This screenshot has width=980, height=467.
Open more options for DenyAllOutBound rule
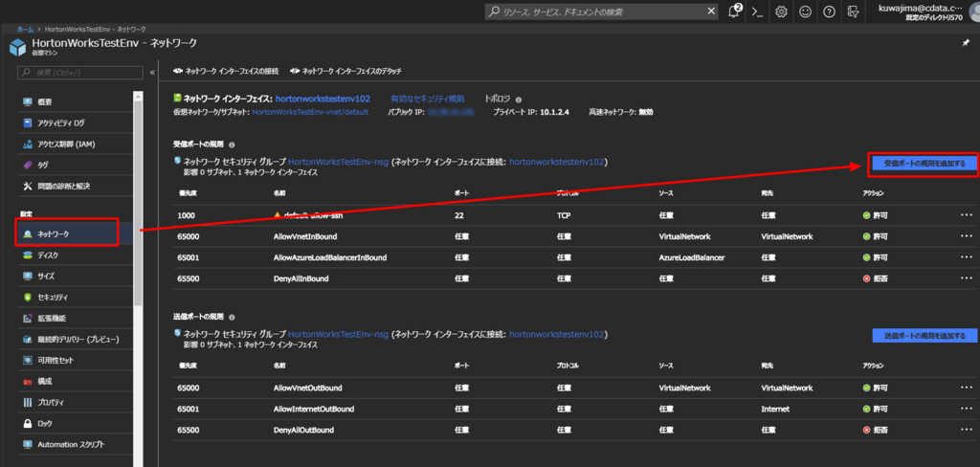[967, 430]
